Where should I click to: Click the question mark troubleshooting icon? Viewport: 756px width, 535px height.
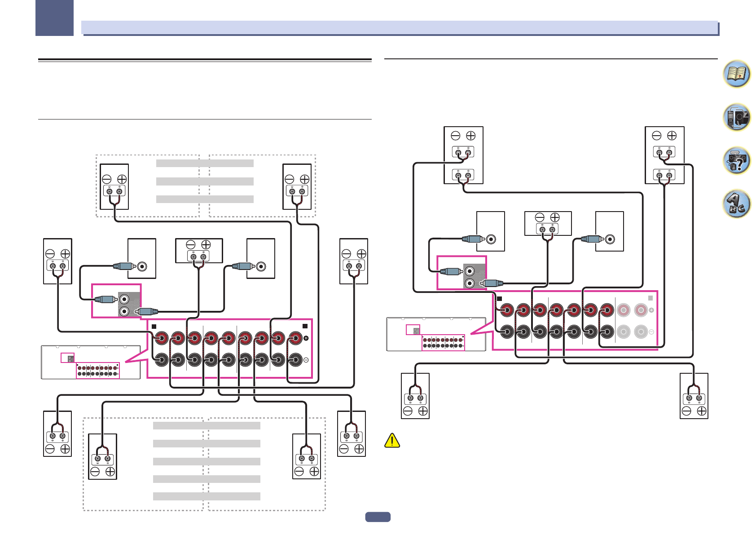coord(736,160)
